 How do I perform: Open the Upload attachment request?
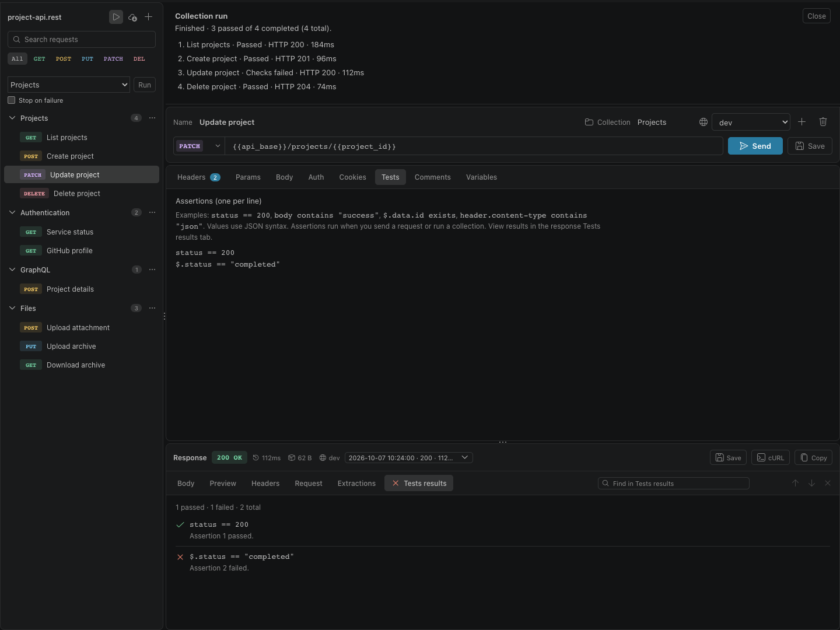point(82,328)
